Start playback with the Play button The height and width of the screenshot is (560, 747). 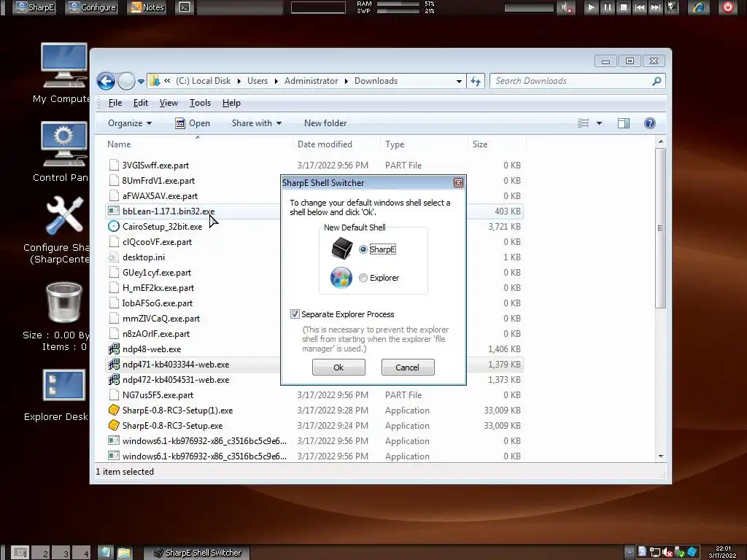coord(591,7)
